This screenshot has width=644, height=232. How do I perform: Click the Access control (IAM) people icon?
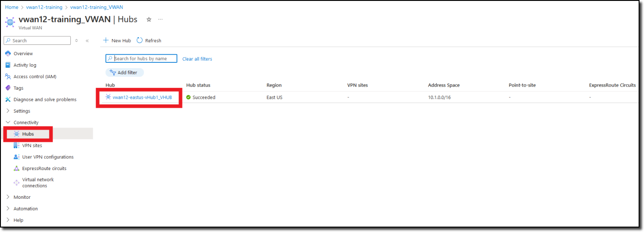(8, 76)
